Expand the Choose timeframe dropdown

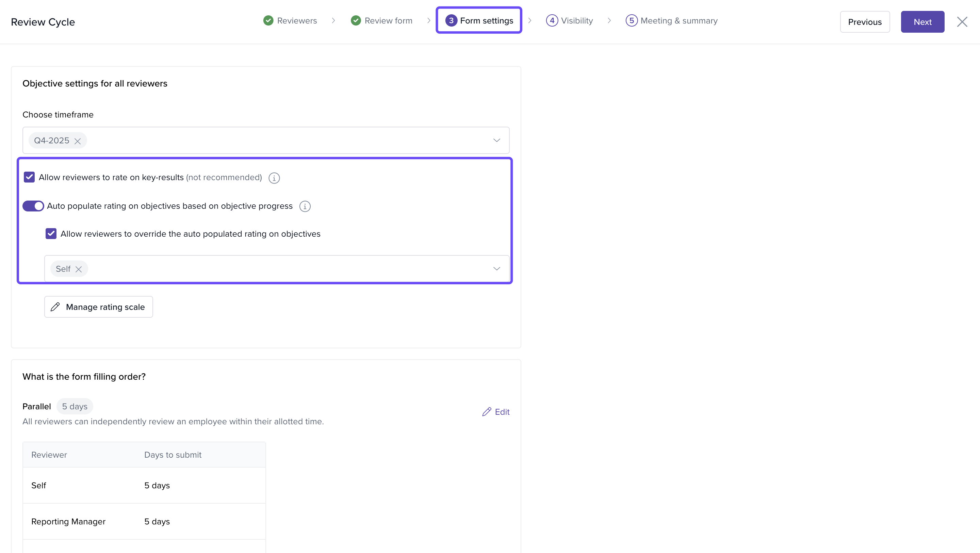point(496,140)
